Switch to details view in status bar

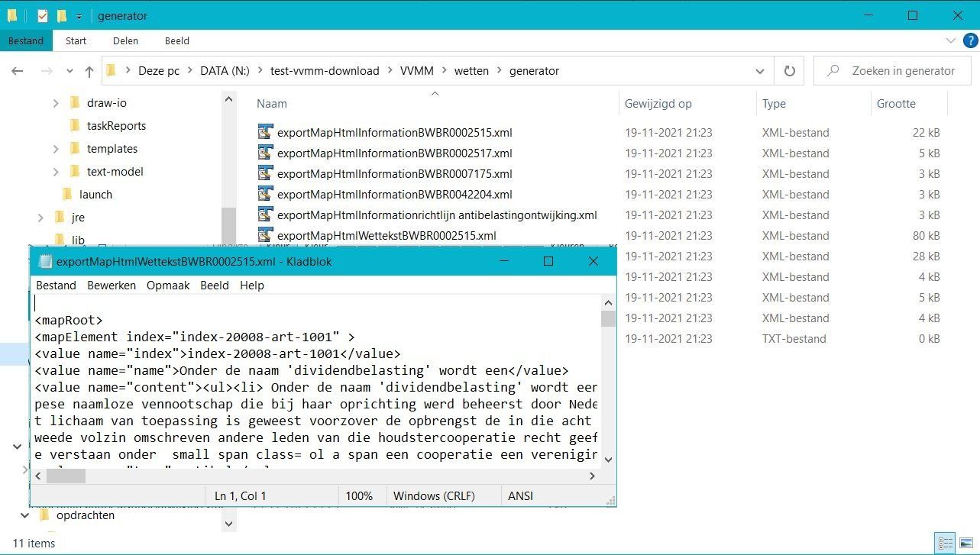[946, 544]
